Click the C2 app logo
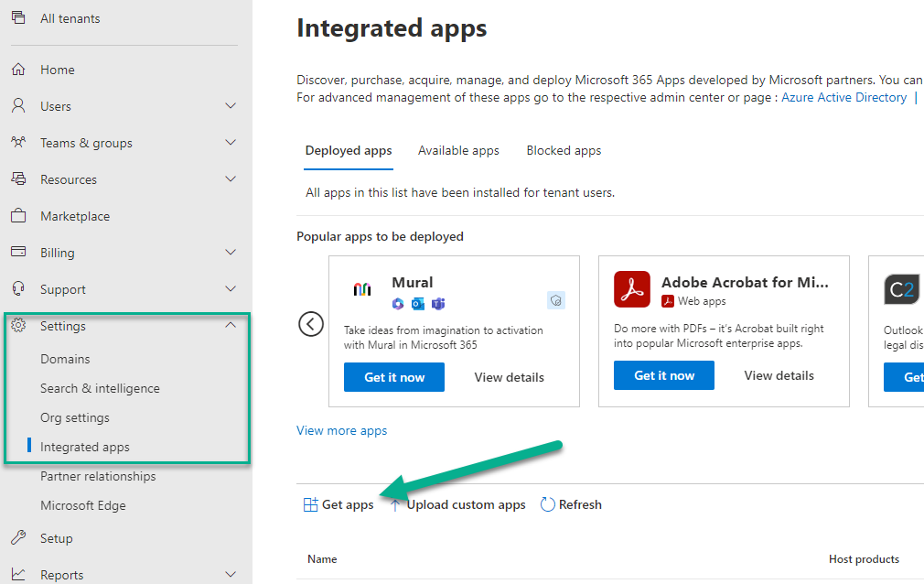Viewport: 924px width, 584px height. [x=902, y=289]
